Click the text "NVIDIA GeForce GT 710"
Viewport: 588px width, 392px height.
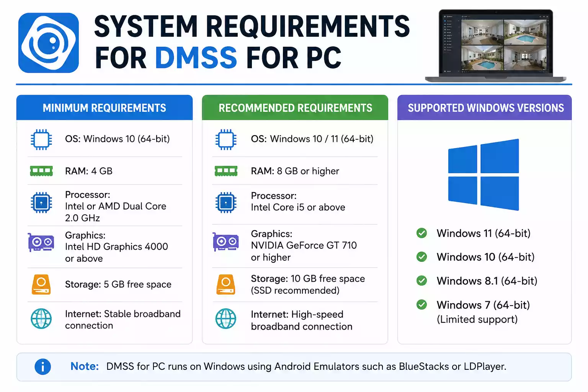(304, 245)
